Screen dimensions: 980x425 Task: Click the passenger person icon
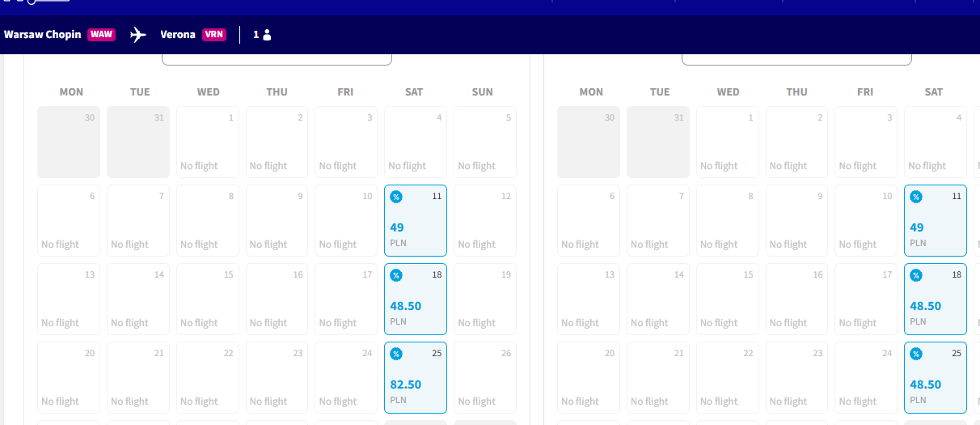267,35
